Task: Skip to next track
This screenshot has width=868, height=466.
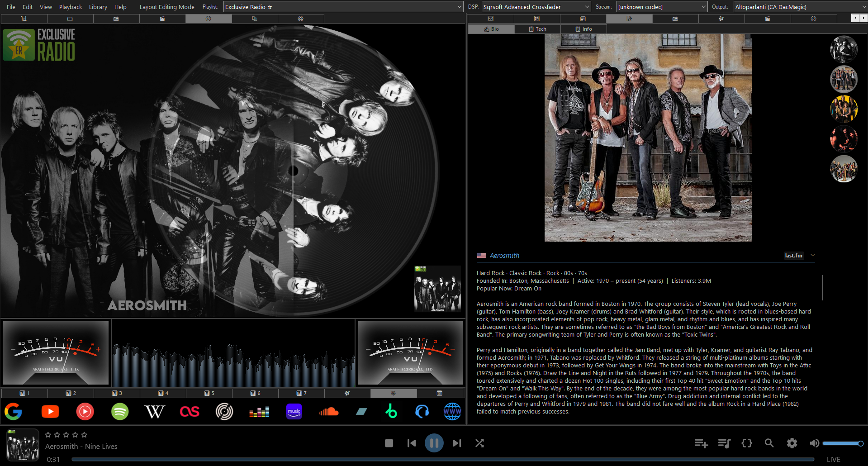Action: click(x=457, y=443)
